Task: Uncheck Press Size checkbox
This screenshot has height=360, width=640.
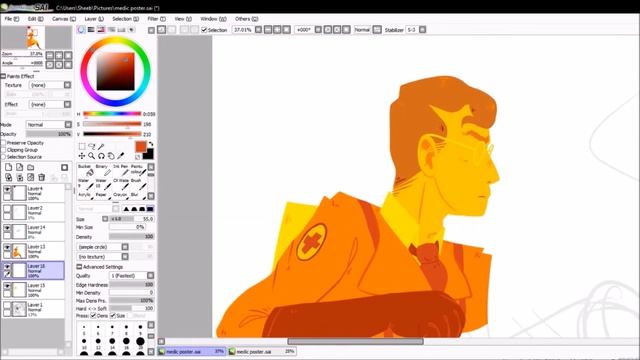Action: pos(113,316)
